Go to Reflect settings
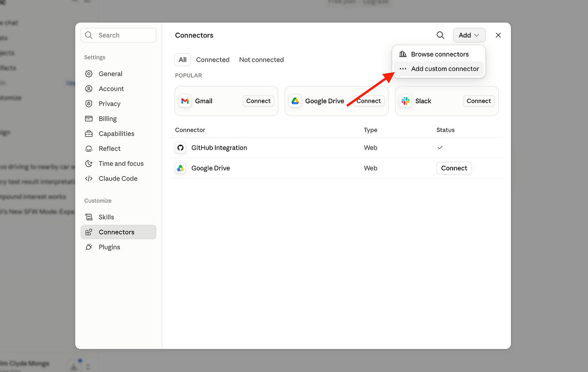 [118, 148]
